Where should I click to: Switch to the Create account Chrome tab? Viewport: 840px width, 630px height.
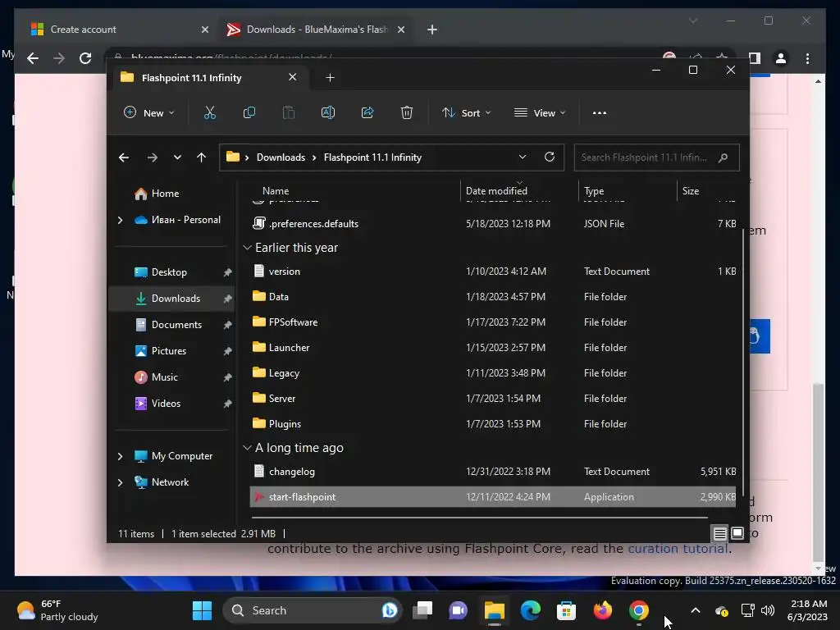(x=120, y=30)
